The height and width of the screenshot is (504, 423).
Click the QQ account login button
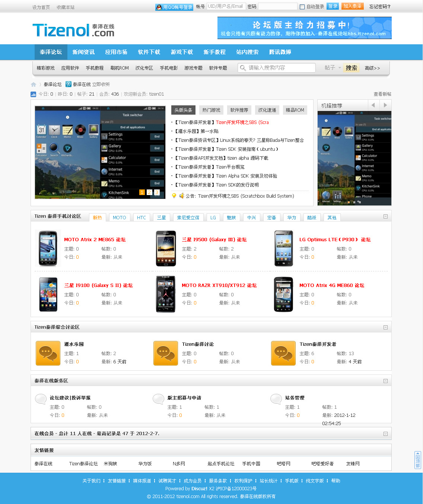tap(174, 7)
